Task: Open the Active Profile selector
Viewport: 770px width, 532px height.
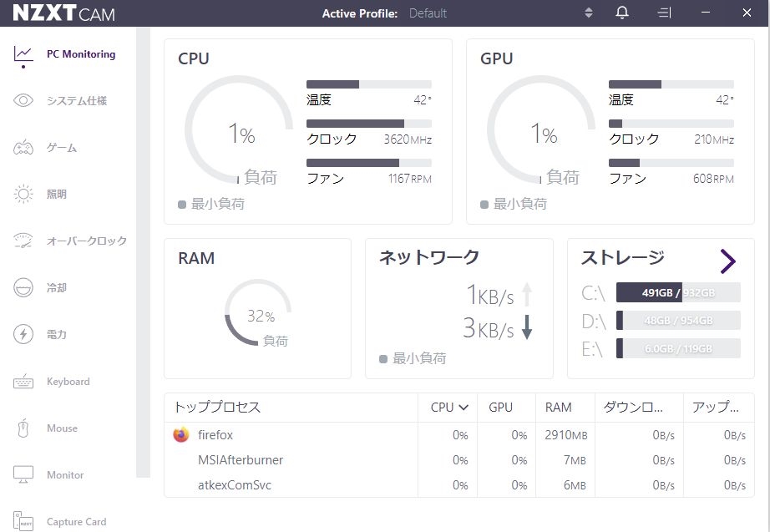Action: tap(587, 13)
